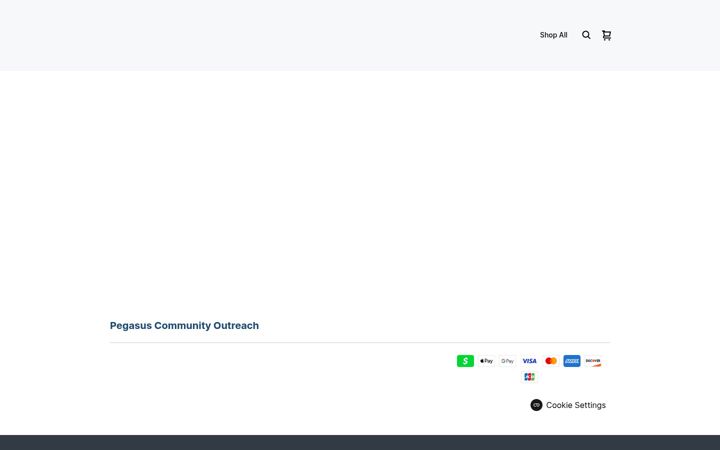Open Cookie Settings
The image size is (720, 450).
568,405
